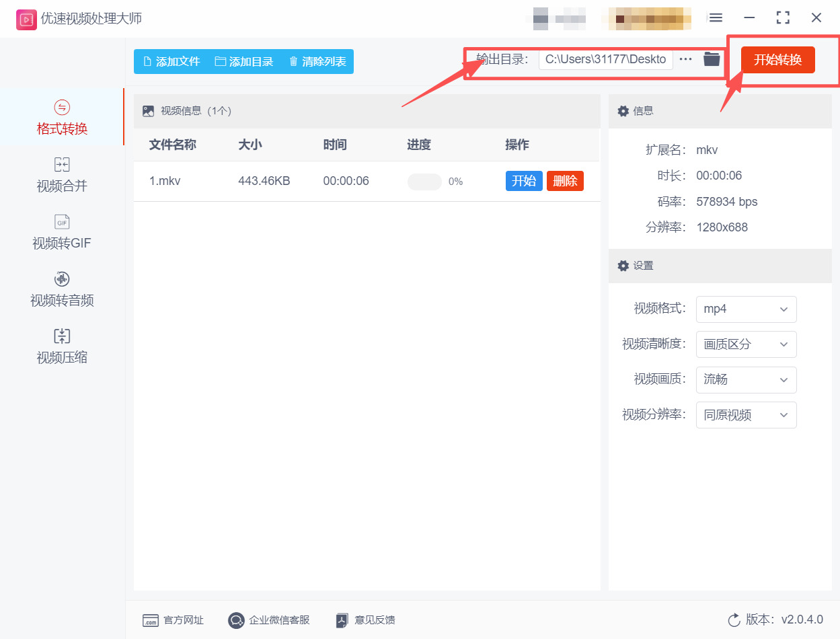840x639 pixels.
Task: Click the 设置 panel gear icon
Action: click(x=623, y=266)
